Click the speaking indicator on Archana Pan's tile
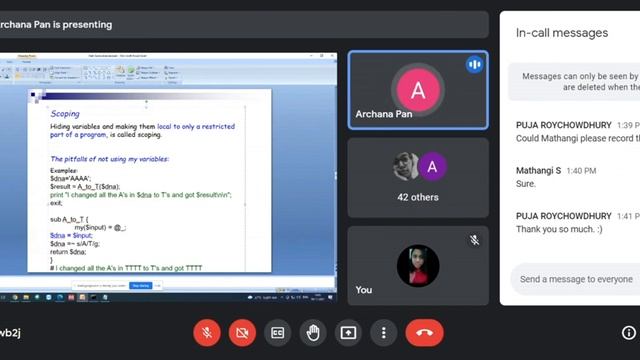 (474, 64)
